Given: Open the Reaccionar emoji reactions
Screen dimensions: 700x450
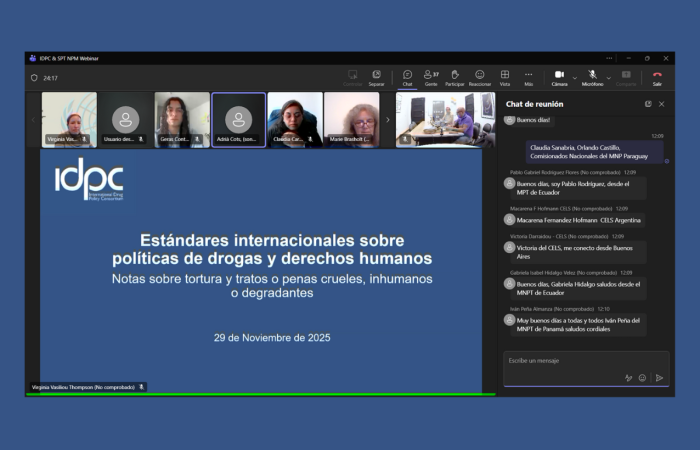Looking at the screenshot, I should coord(479,76).
